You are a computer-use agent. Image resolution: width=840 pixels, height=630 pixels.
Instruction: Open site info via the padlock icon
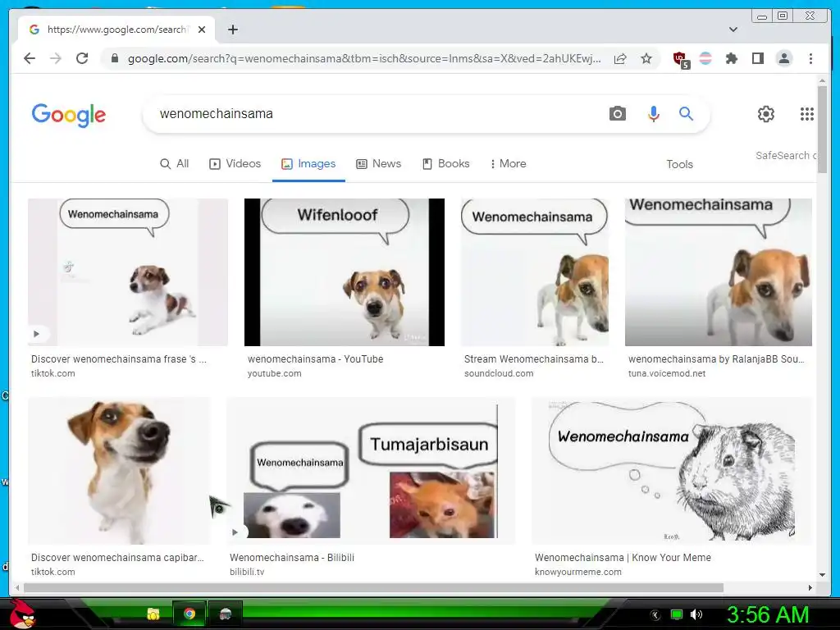pyautogui.click(x=114, y=58)
